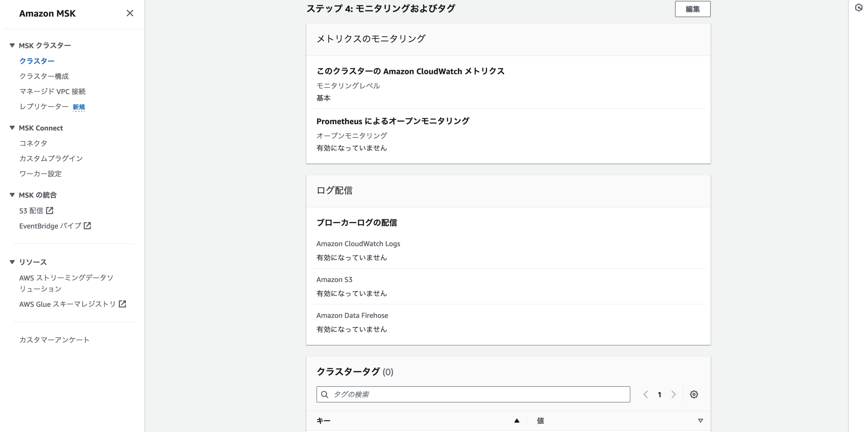Collapse the MSK の統合 section
This screenshot has width=868, height=432.
point(12,195)
